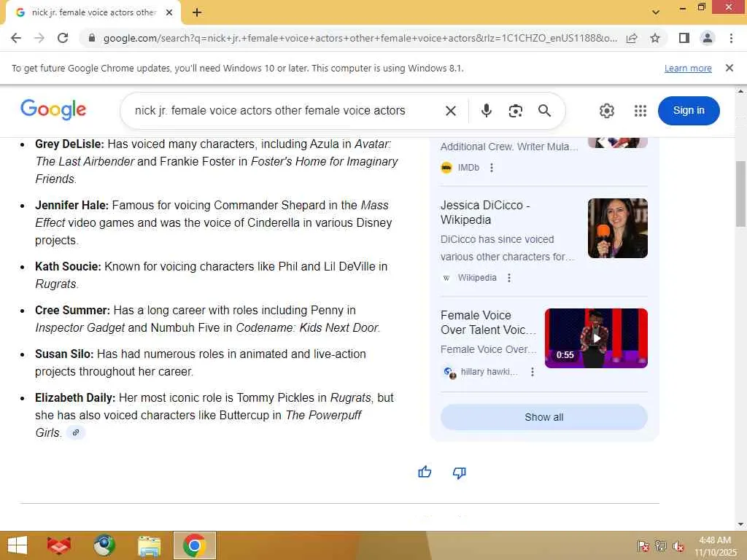Viewport: 747px width, 560px height.
Task: Open the source link chip after Powerpuff Girls
Action: coord(76,432)
